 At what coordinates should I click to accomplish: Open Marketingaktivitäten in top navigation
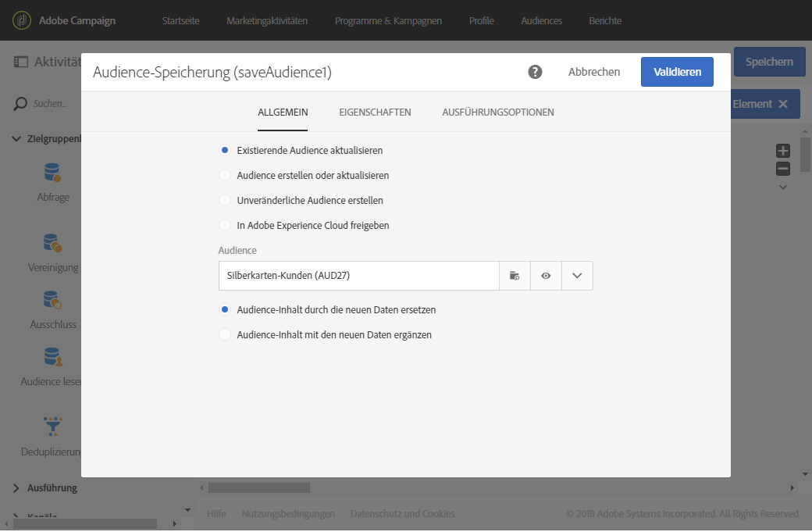(267, 21)
